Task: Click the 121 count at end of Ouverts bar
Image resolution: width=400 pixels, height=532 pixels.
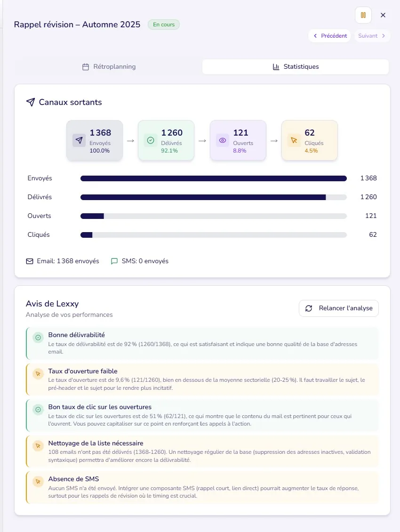Action: point(371,216)
